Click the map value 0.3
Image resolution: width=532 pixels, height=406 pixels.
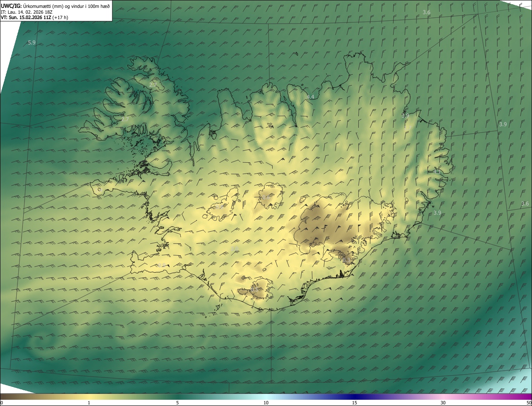[x=346, y=260]
